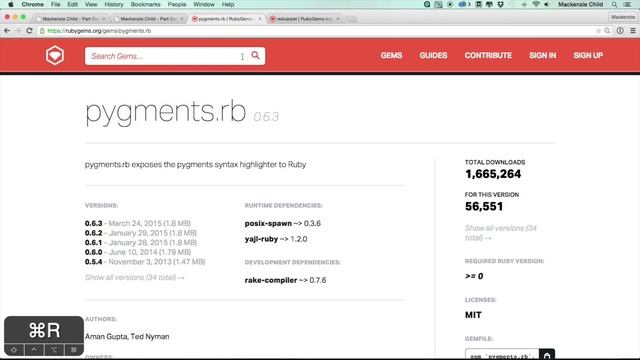Open the File menu

click(56, 4)
